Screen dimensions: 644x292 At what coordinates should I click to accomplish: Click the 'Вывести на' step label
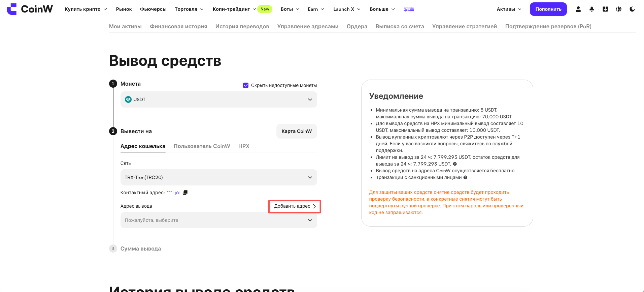pyautogui.click(x=136, y=131)
